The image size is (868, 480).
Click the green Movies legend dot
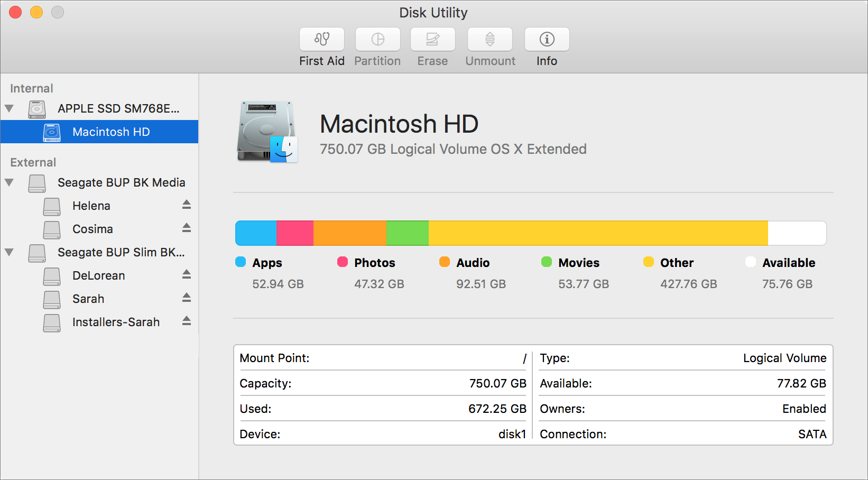[x=547, y=262]
